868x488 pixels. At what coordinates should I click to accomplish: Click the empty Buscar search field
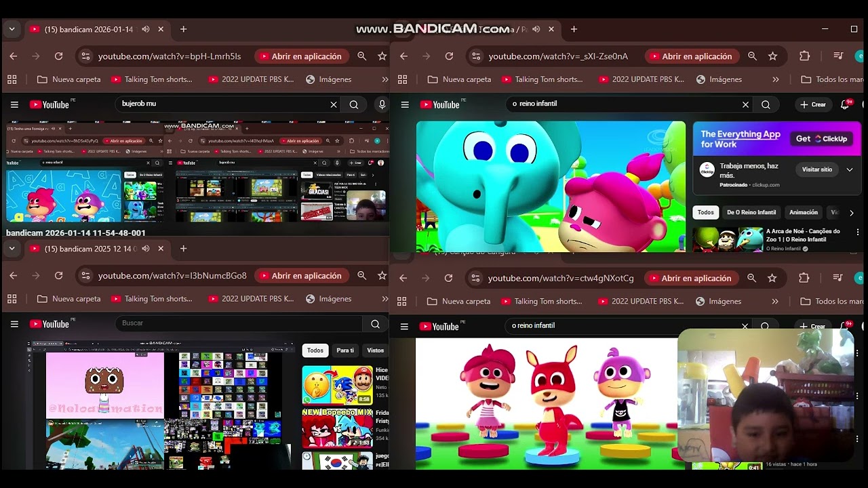click(x=238, y=324)
